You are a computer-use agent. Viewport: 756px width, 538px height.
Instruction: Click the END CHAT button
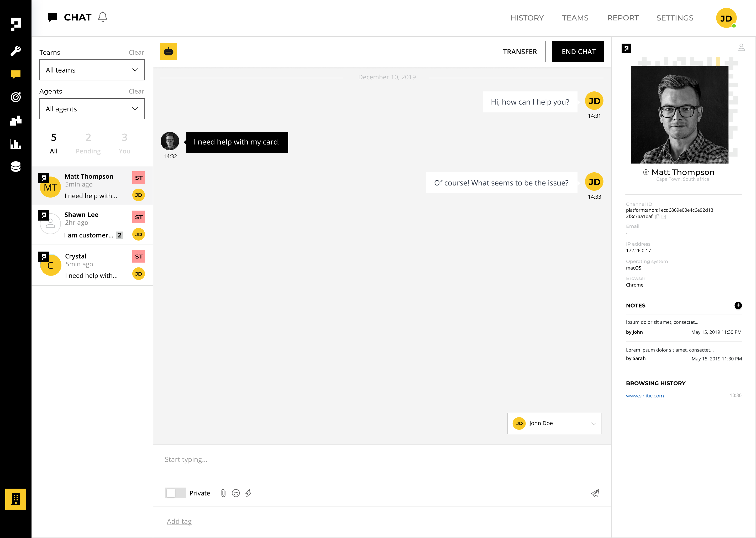click(578, 51)
